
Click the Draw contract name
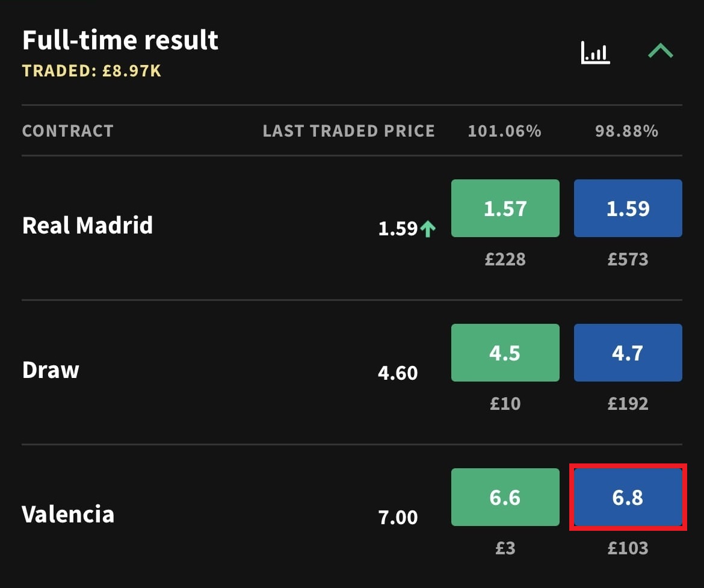tap(51, 370)
